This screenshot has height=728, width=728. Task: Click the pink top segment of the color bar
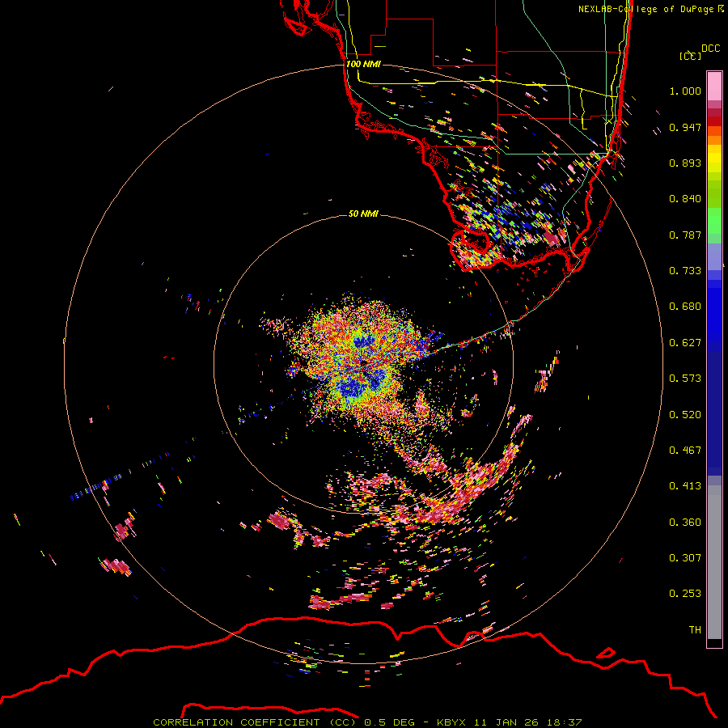[x=714, y=86]
